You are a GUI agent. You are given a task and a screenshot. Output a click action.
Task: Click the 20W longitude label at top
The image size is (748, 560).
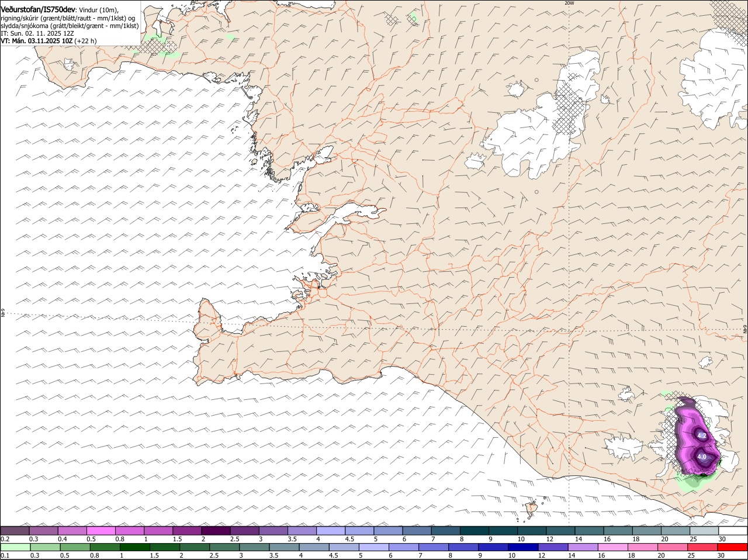569,3
